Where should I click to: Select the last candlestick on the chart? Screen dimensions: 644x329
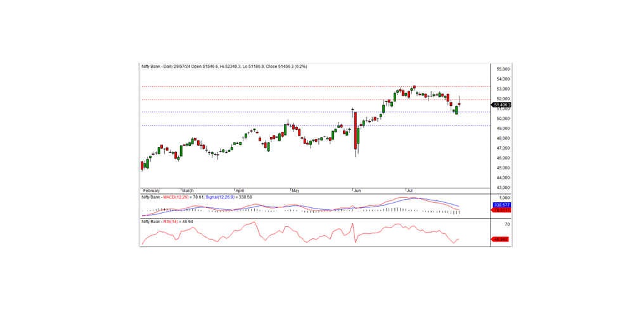[x=459, y=105]
